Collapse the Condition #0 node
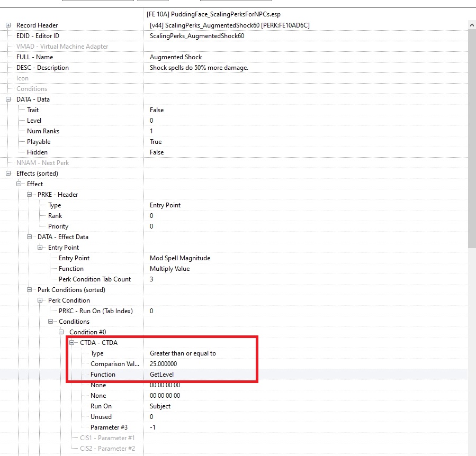Image resolution: width=476 pixels, height=456 pixels. click(61, 332)
